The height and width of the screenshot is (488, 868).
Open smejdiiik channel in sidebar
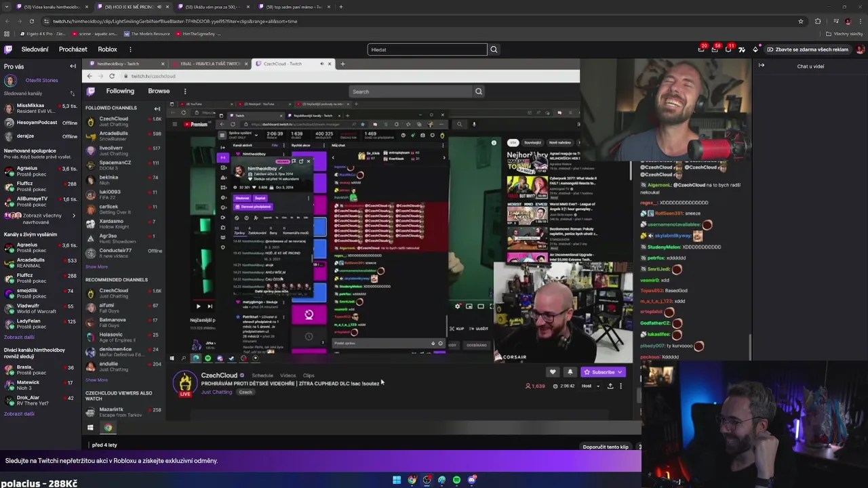pyautogui.click(x=41, y=293)
